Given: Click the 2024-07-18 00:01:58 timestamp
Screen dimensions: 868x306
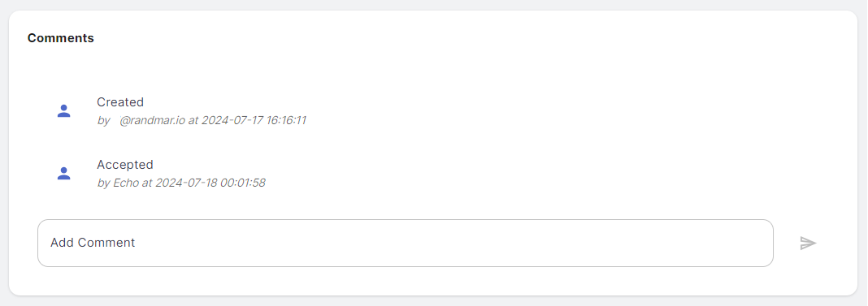Looking at the screenshot, I should [210, 183].
